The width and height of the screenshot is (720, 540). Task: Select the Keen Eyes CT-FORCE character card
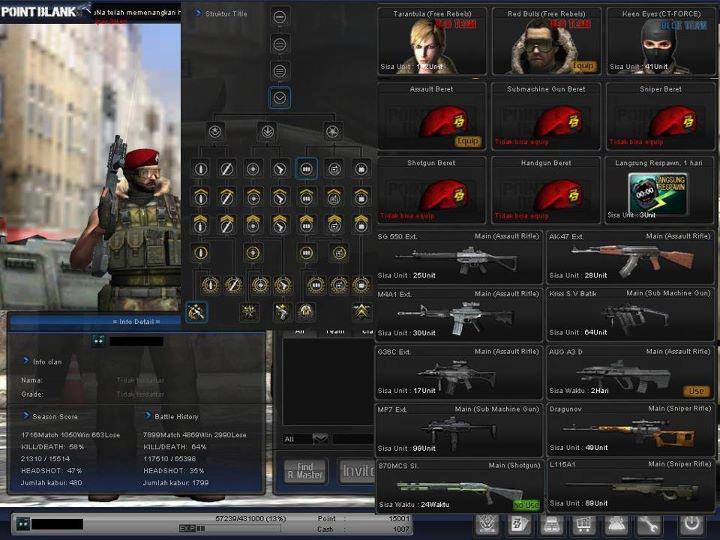pyautogui.click(x=661, y=41)
